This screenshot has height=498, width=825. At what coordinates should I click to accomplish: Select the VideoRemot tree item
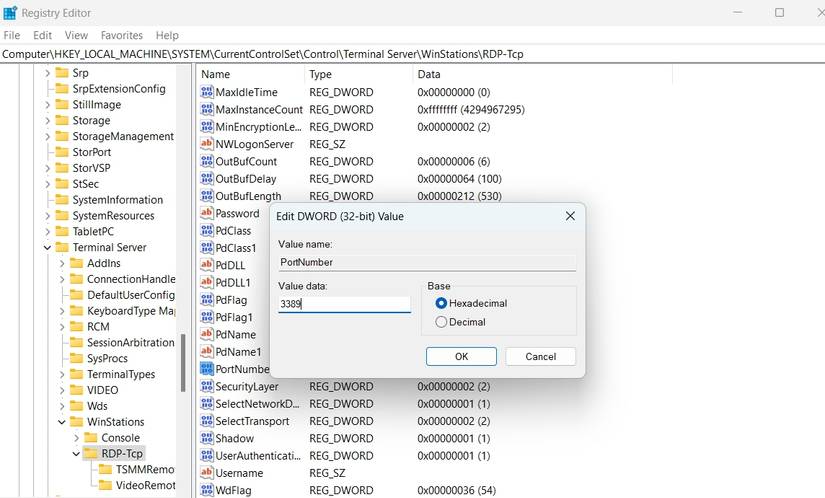coord(145,485)
